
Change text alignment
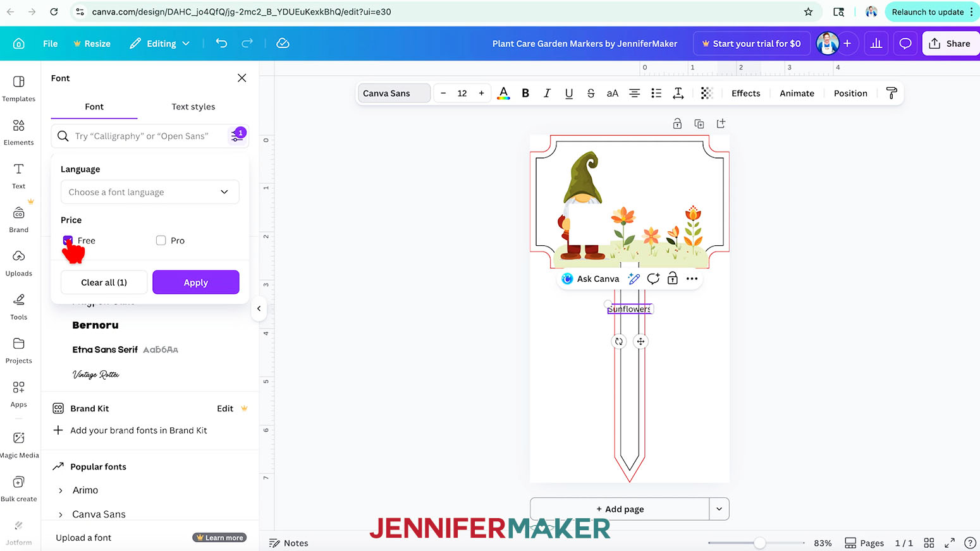(x=634, y=93)
